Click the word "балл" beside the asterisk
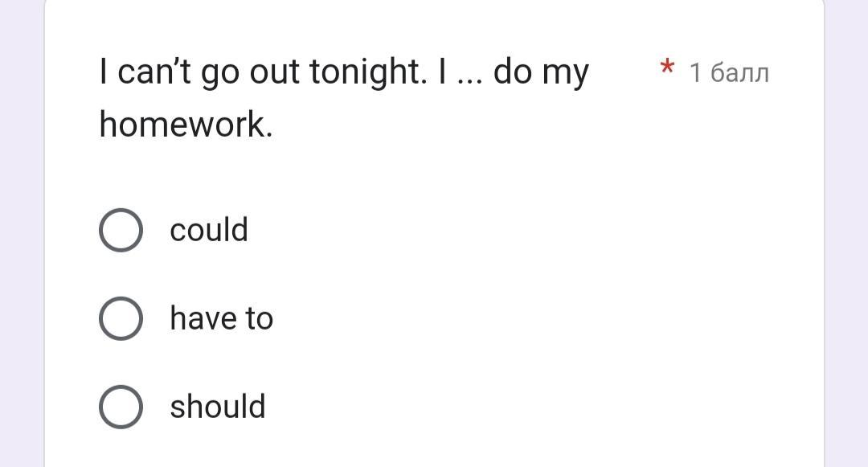868x467 pixels. pyautogui.click(x=739, y=72)
